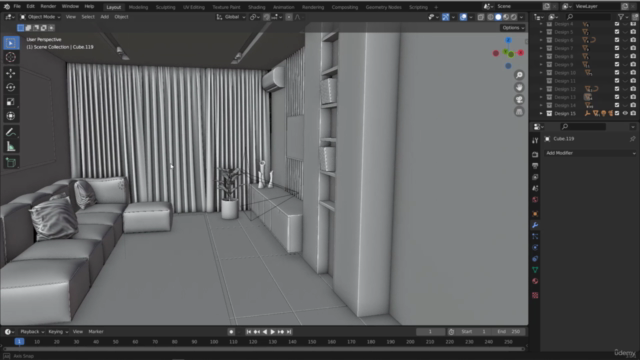
Task: Open the Render properties tab
Action: coord(535,155)
